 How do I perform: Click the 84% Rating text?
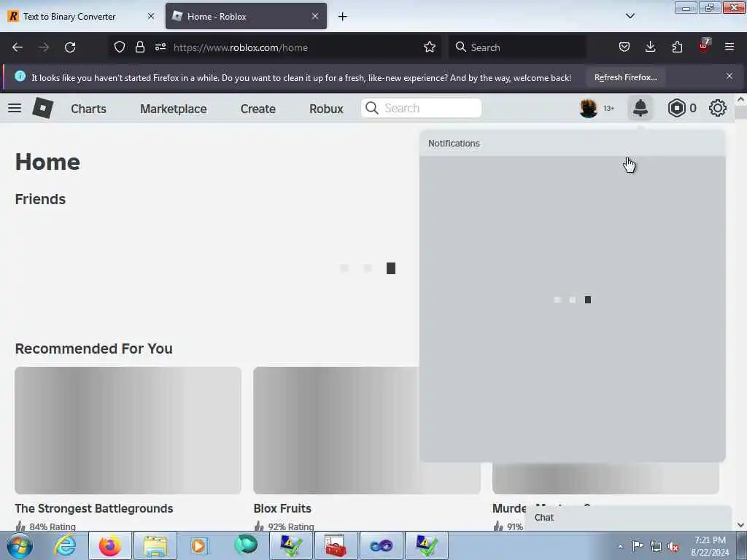coord(53,526)
